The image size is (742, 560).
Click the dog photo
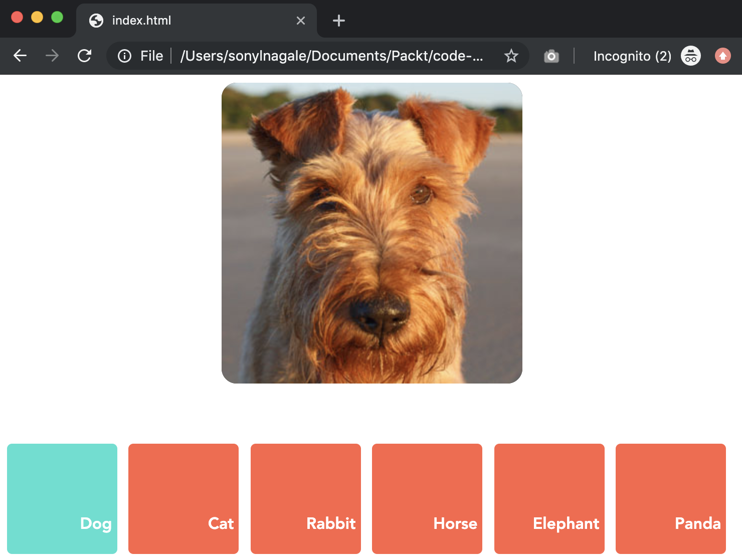pyautogui.click(x=372, y=233)
